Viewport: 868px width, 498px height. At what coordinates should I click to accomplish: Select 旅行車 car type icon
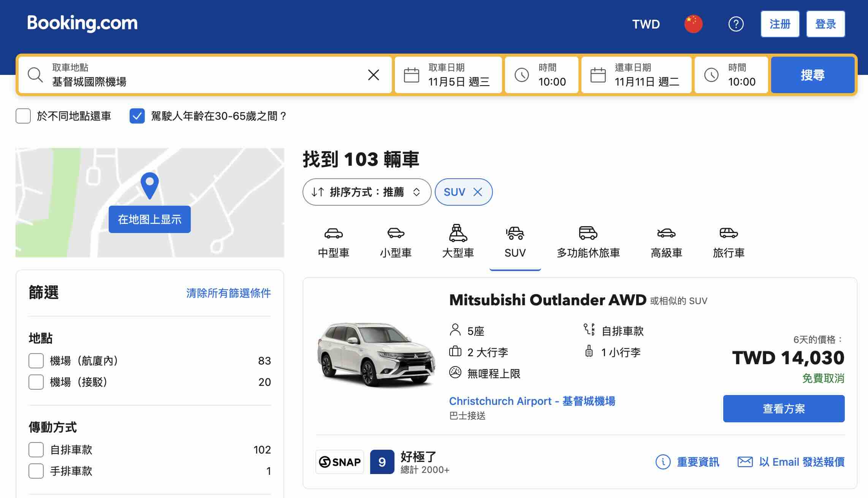click(729, 233)
